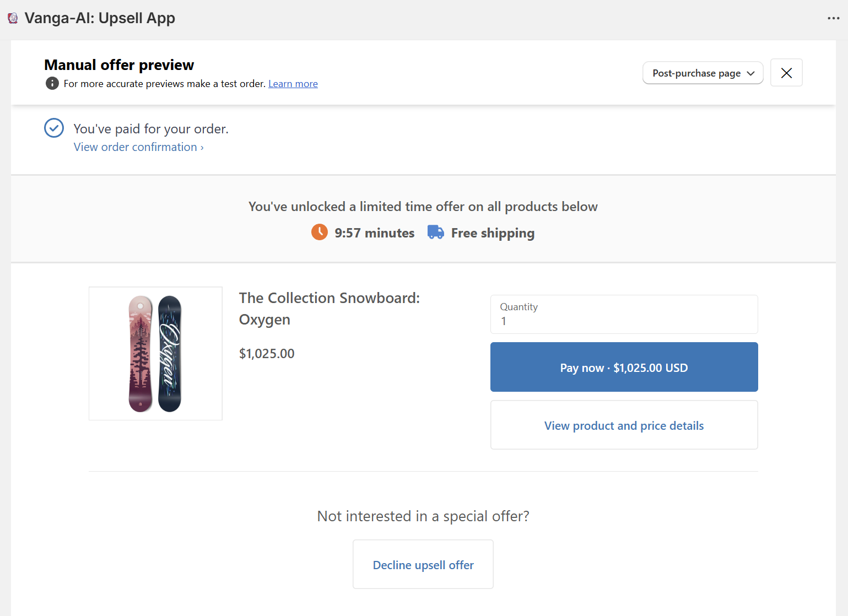
Task: Click the Quantity input field
Action: tap(624, 315)
